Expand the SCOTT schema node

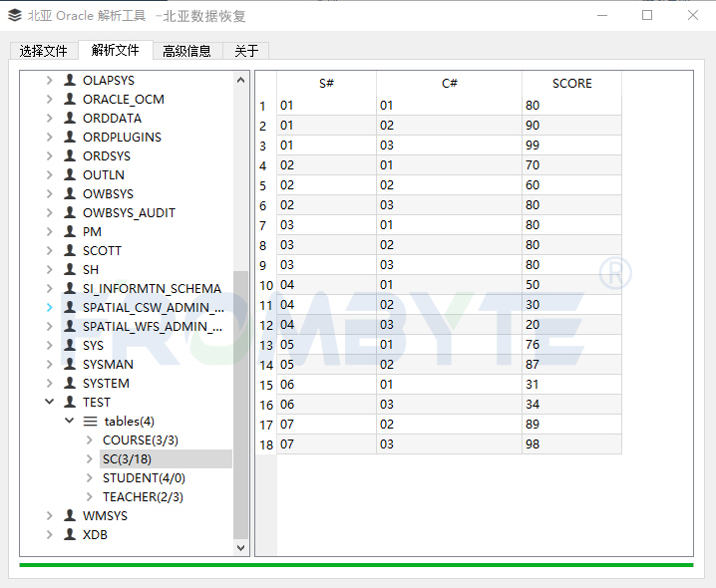point(50,251)
